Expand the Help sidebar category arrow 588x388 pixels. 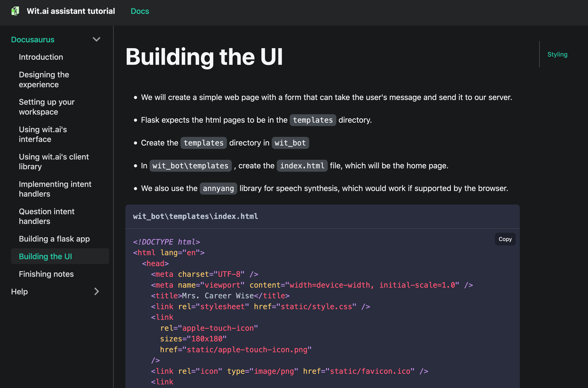pyautogui.click(x=96, y=292)
